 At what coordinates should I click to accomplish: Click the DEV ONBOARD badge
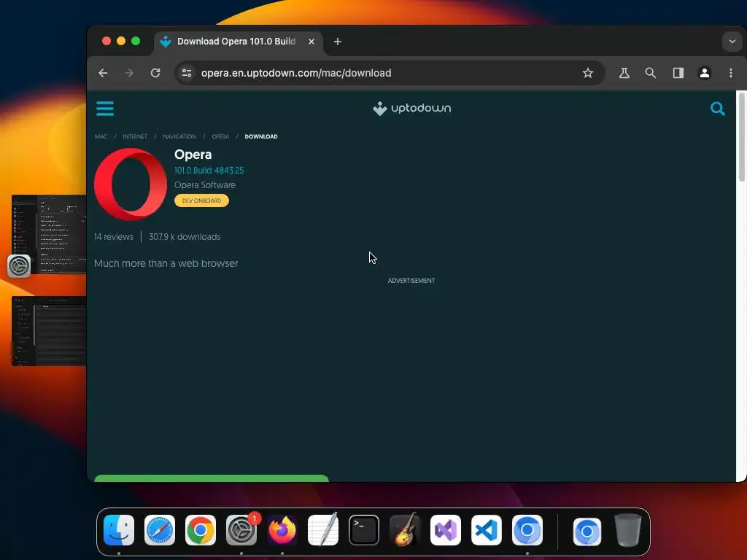click(201, 201)
